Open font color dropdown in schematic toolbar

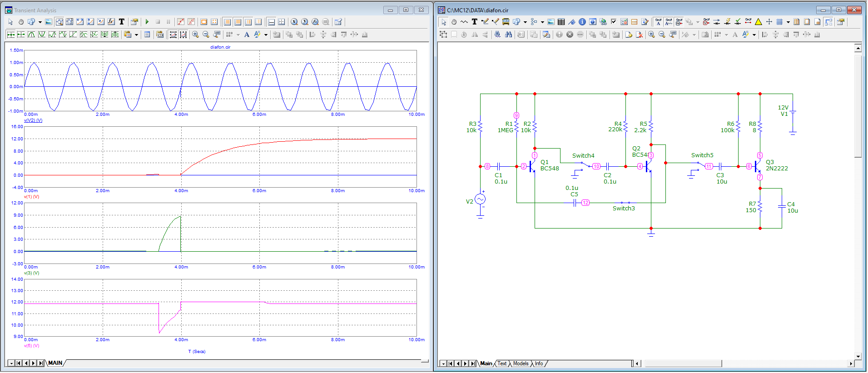tap(754, 35)
